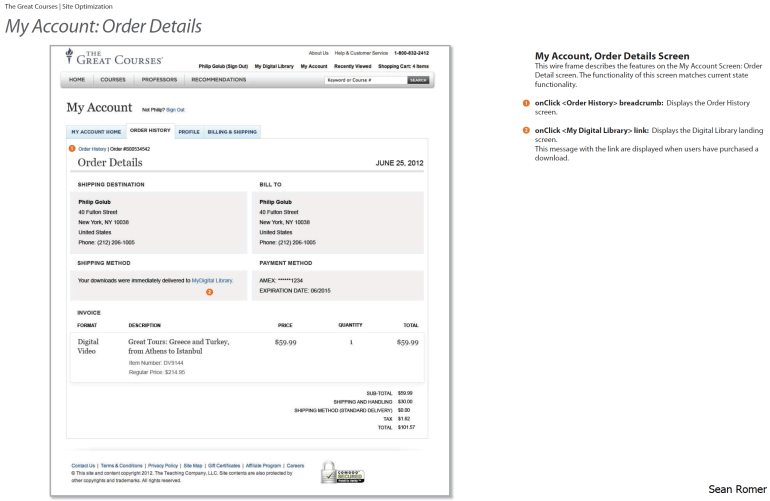Click the Comodo Secured badge
The image size is (770, 501).
tap(343, 473)
